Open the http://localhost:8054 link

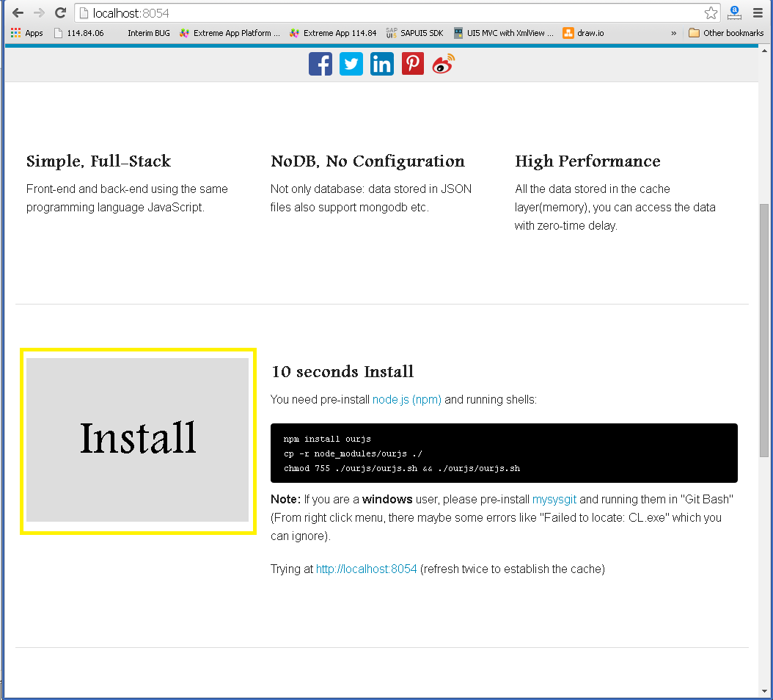tap(366, 569)
